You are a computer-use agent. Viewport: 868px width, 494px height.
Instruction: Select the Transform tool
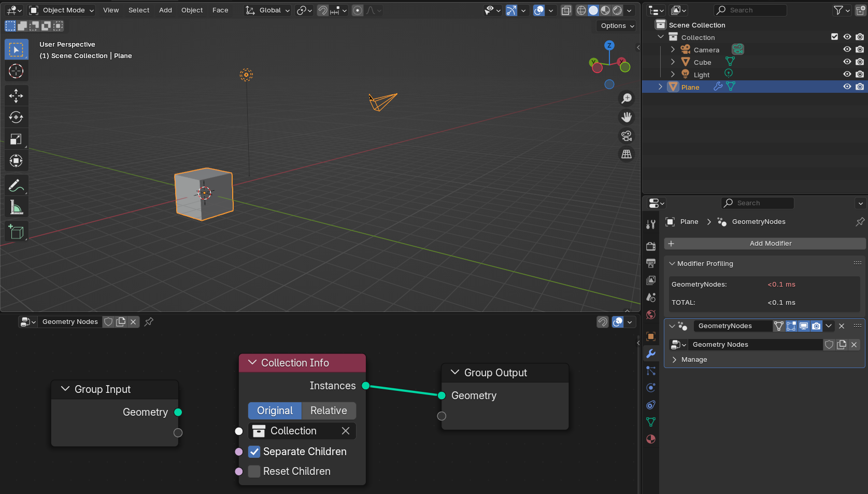pos(16,161)
